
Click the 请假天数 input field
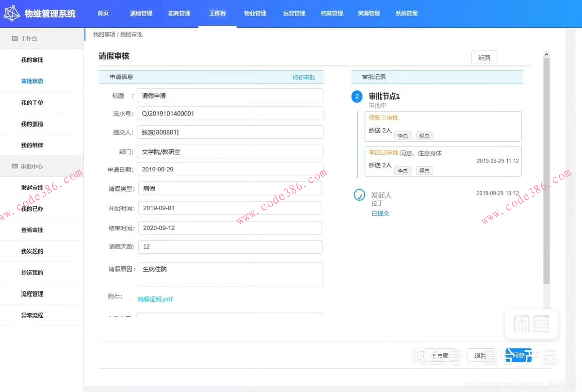230,246
